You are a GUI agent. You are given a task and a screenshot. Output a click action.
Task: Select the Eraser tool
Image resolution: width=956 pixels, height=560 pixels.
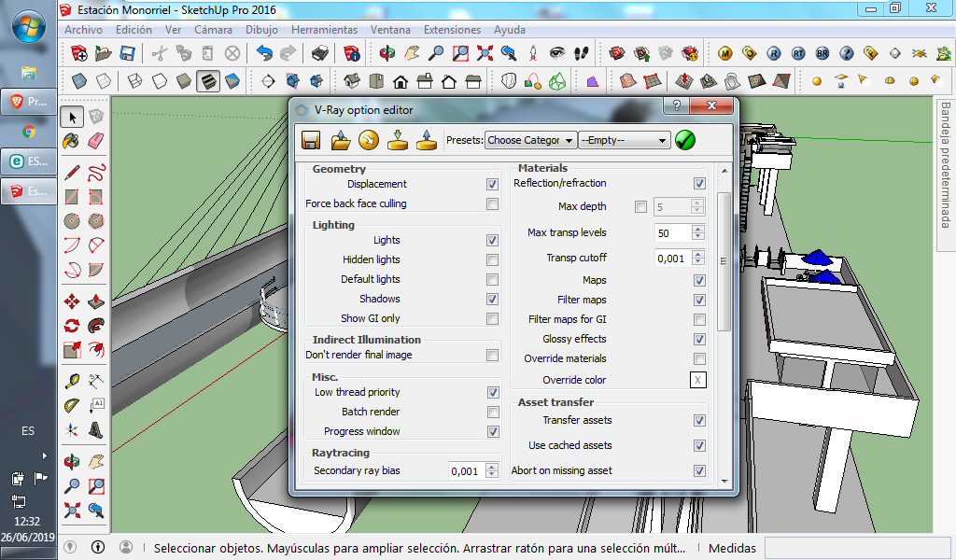click(96, 141)
